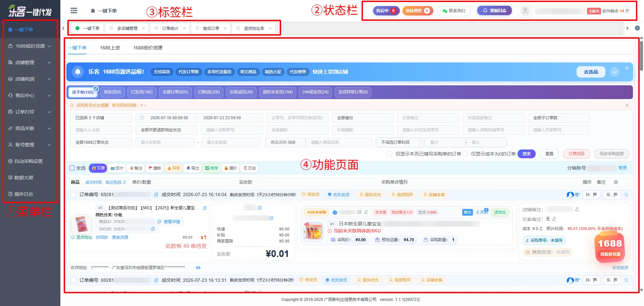
Task: Open the 全部1688订单状态 dropdown
Action: coord(101,142)
